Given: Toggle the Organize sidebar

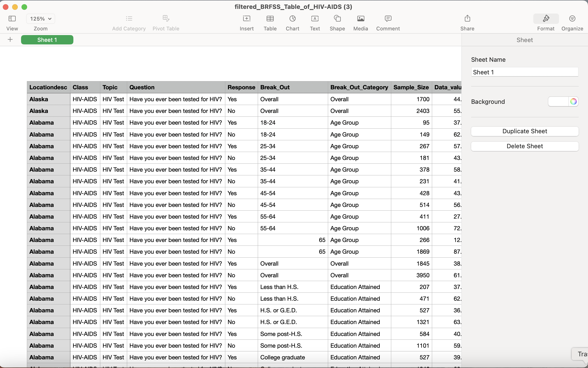Looking at the screenshot, I should pos(572,19).
